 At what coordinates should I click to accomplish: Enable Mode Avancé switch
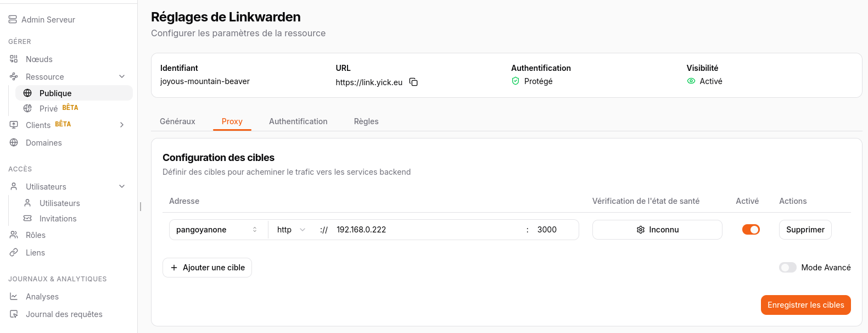[x=787, y=268]
